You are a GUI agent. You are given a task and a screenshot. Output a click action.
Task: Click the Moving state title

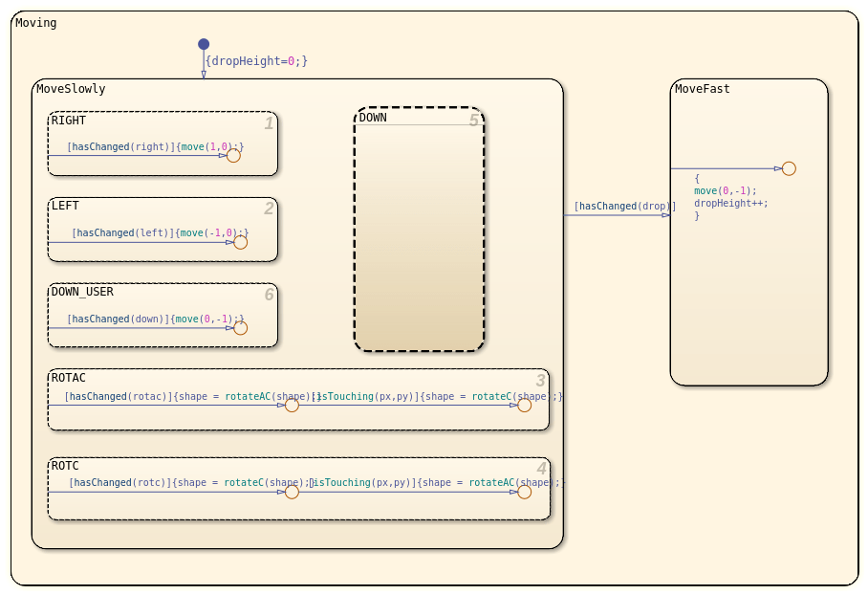click(x=36, y=23)
